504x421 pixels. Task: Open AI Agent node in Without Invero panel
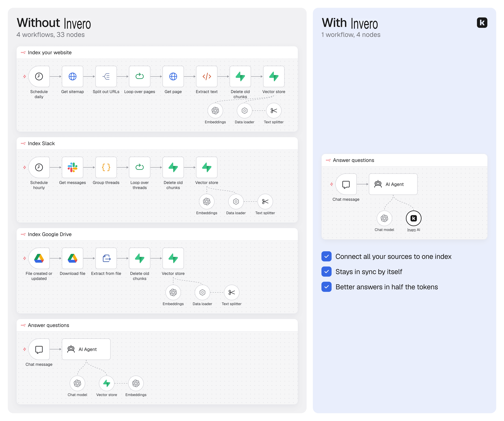(x=86, y=349)
